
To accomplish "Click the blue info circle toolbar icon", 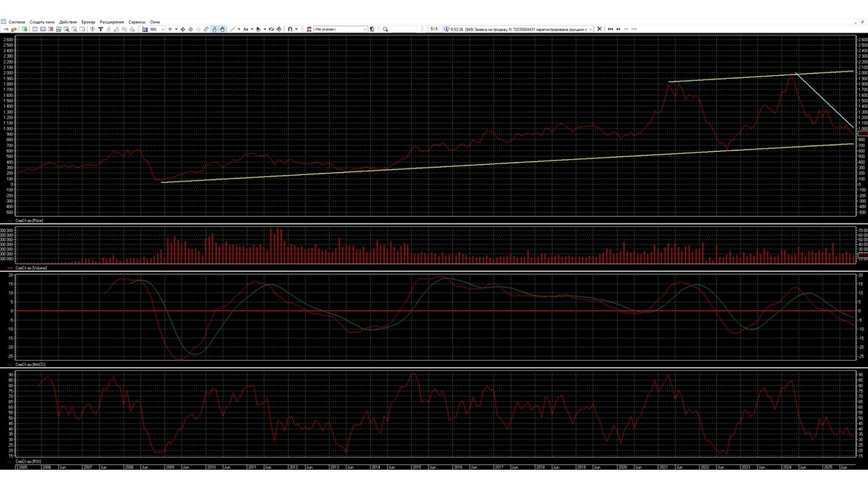I will (x=93, y=29).
